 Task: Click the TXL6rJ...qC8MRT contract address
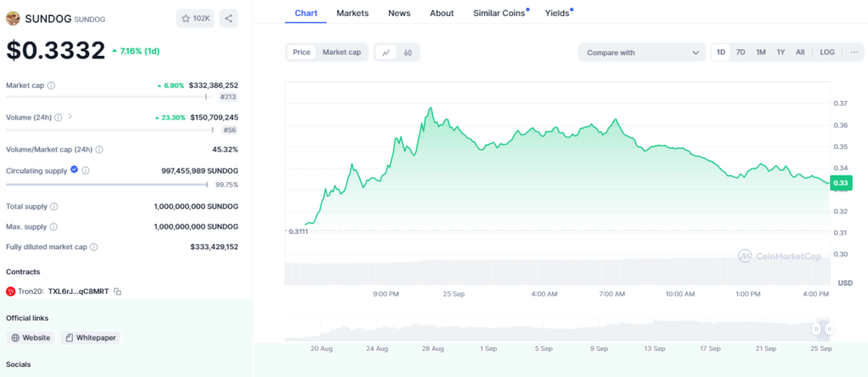pos(79,291)
